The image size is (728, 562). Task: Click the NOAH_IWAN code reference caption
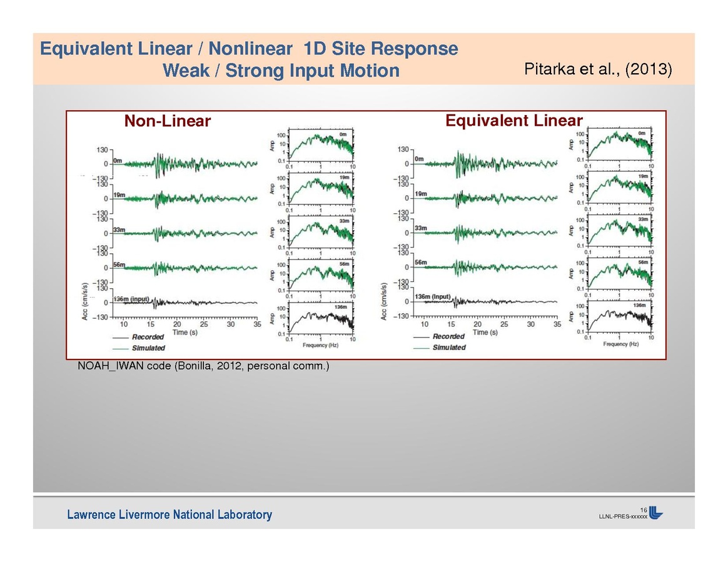(x=203, y=366)
